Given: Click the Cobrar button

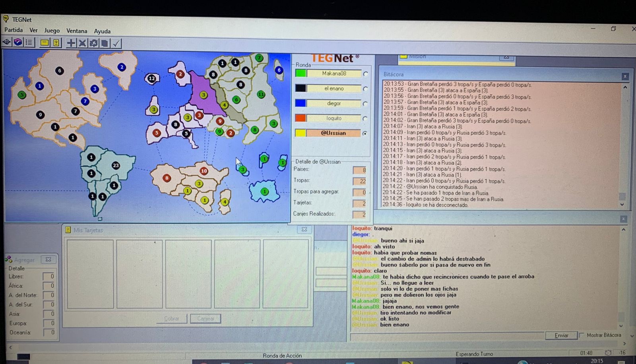Looking at the screenshot, I should 172,318.
